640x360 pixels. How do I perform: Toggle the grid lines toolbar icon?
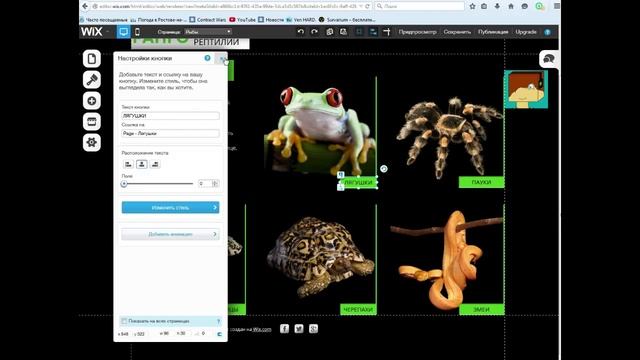(359, 32)
